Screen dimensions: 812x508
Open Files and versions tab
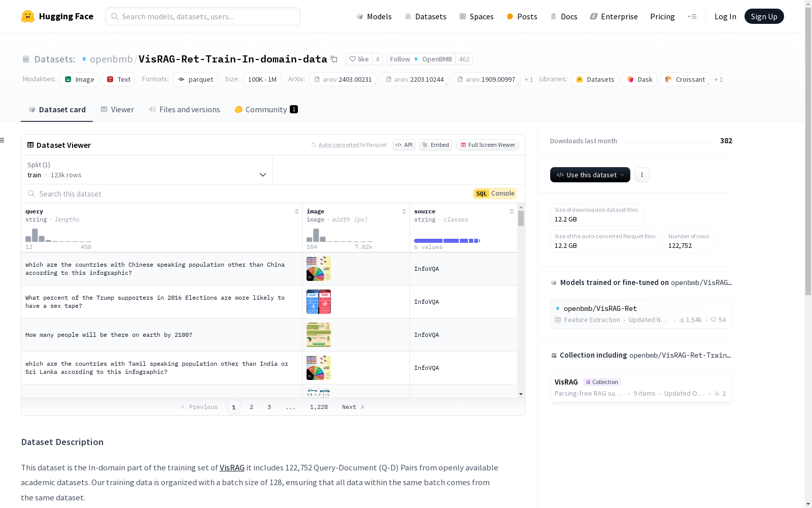pos(184,109)
